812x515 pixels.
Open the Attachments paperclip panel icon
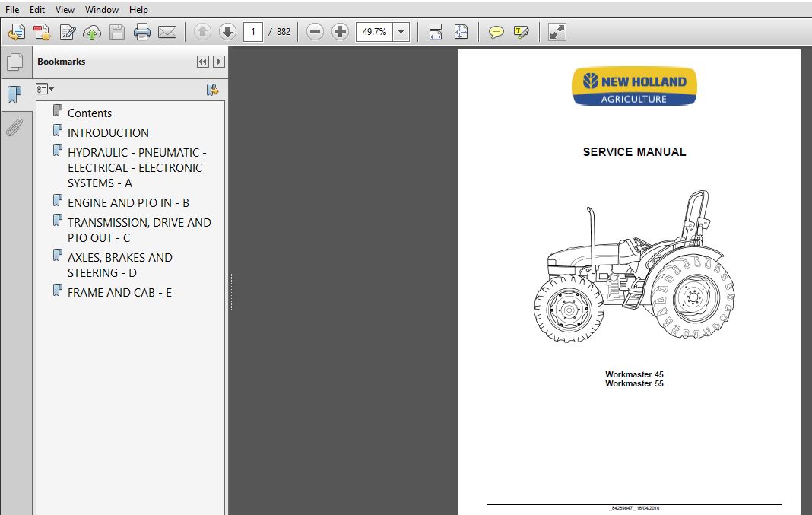pos(14,128)
